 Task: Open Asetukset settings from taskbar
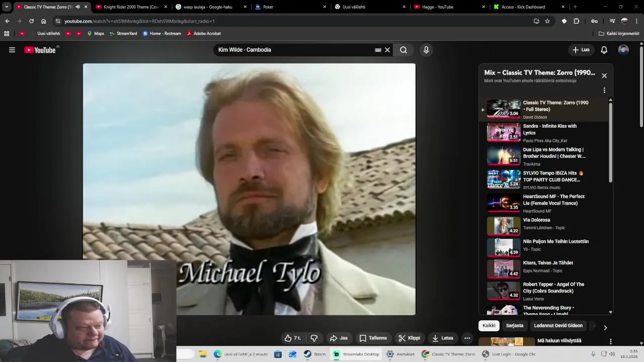pyautogui.click(x=400, y=354)
